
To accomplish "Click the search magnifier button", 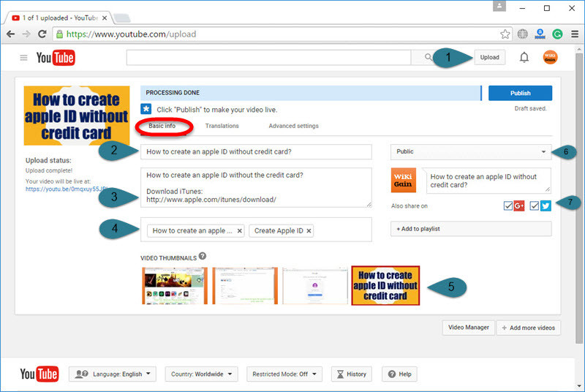I will [x=429, y=57].
